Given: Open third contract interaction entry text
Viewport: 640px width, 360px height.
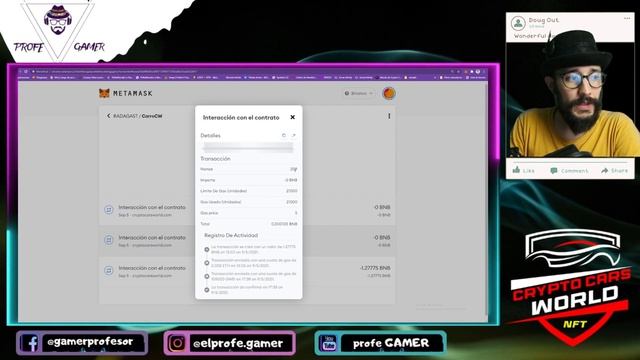Looking at the screenshot, I should pyautogui.click(x=152, y=268).
